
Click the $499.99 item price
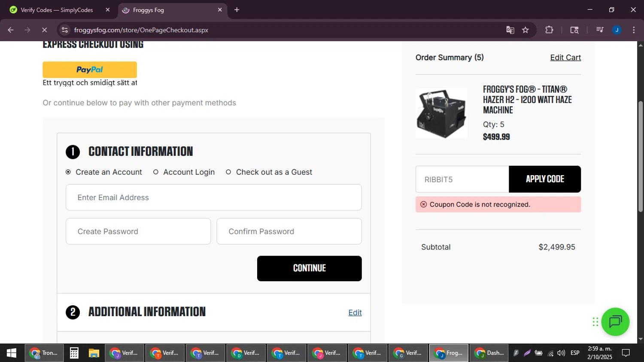click(496, 137)
